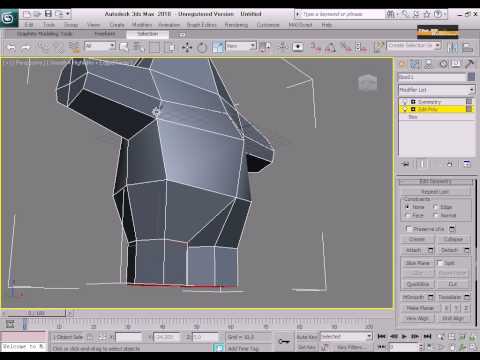Toggle the Angle Snap icon
Screen dimensions: 480x360
pyautogui.click(x=330, y=47)
